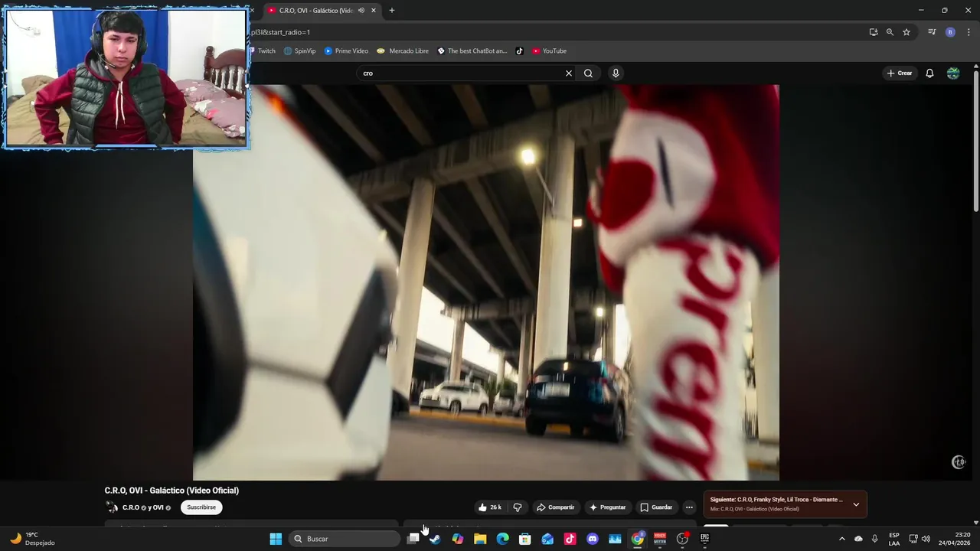Open the YouTube bookmark

pyautogui.click(x=549, y=51)
